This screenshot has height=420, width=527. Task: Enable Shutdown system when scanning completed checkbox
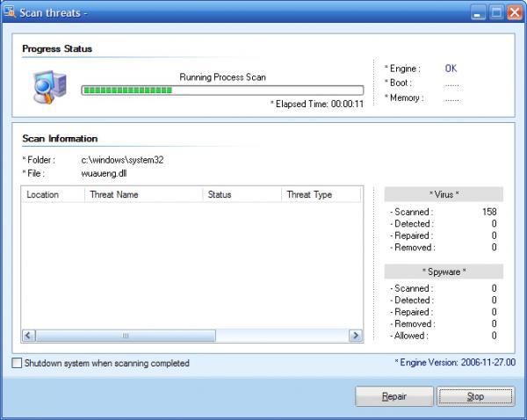tap(17, 363)
